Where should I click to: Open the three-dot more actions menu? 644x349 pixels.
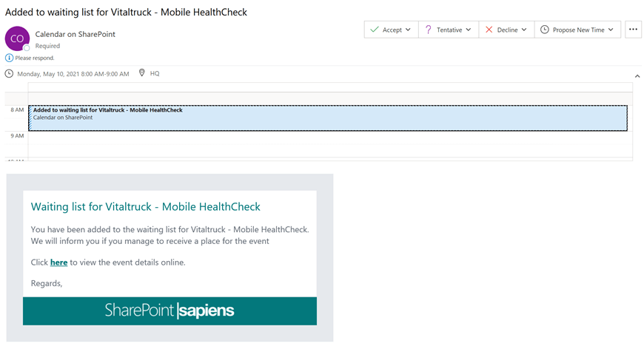(x=633, y=30)
